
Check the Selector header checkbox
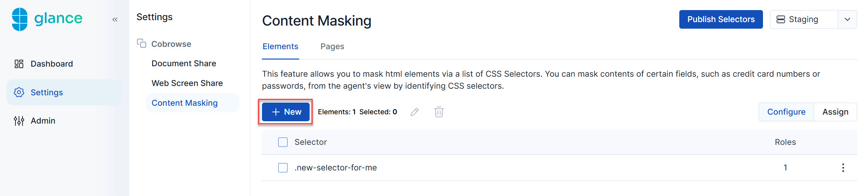pyautogui.click(x=283, y=142)
